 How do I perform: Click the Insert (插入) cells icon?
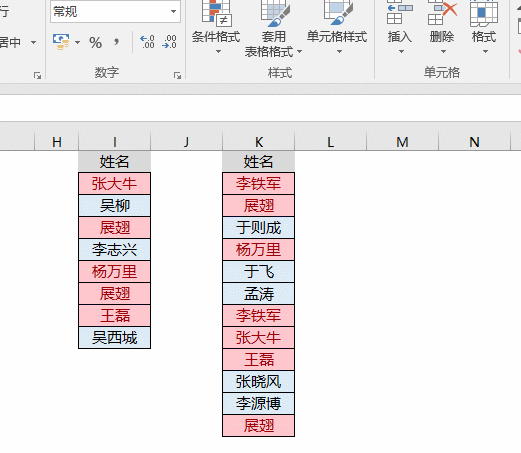(x=399, y=12)
